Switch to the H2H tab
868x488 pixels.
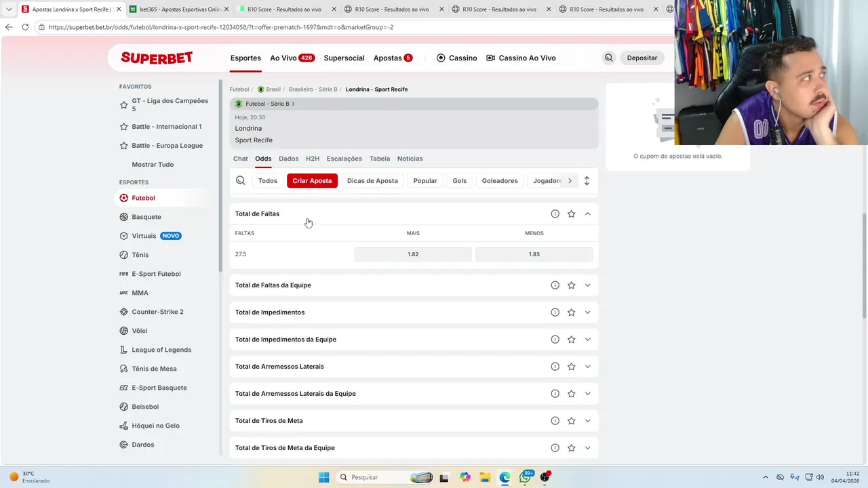[x=312, y=159]
